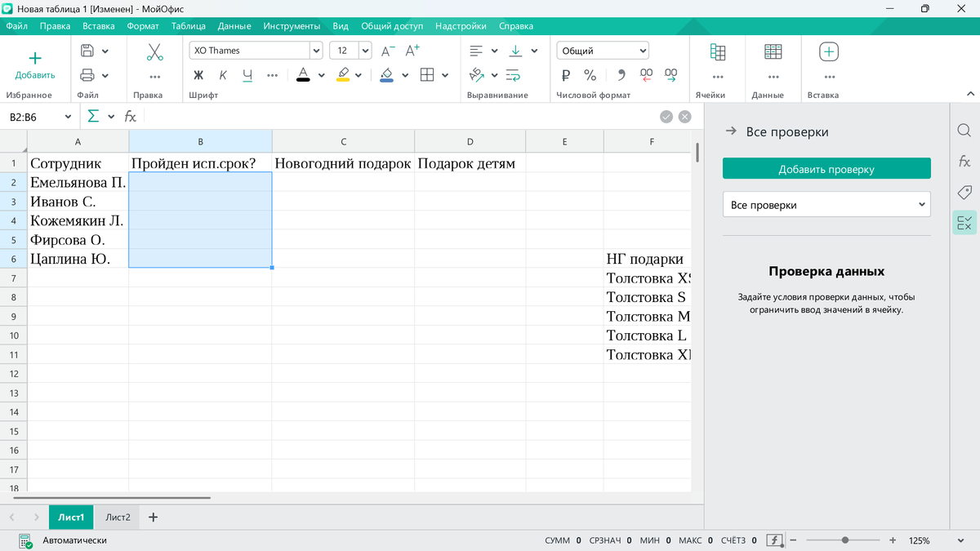
Task: Expand font color dropdown arrow
Action: [x=321, y=75]
